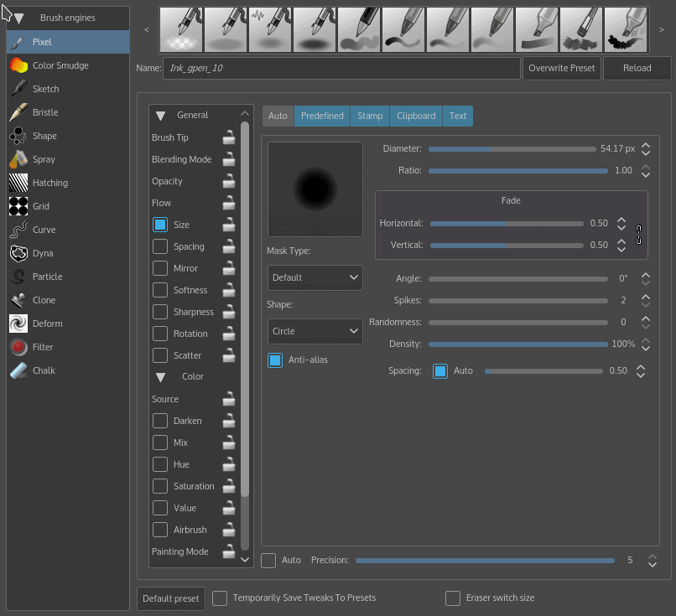Click the lock icon next to Blending Mode
The height and width of the screenshot is (616, 676).
point(229,159)
